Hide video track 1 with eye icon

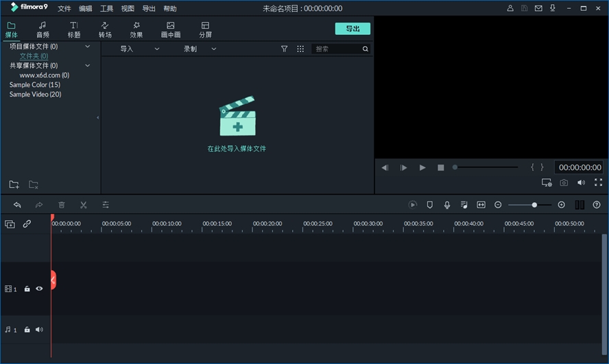pyautogui.click(x=39, y=289)
